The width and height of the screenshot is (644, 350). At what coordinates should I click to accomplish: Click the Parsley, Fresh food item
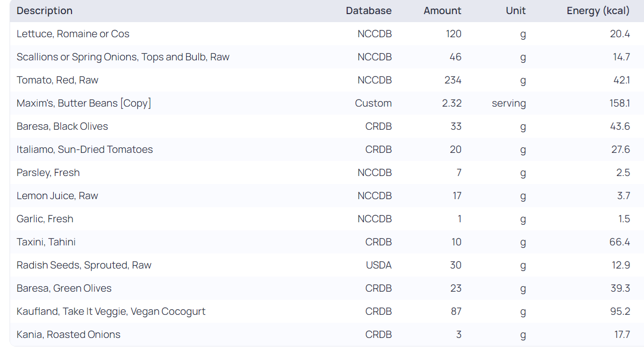tap(48, 172)
